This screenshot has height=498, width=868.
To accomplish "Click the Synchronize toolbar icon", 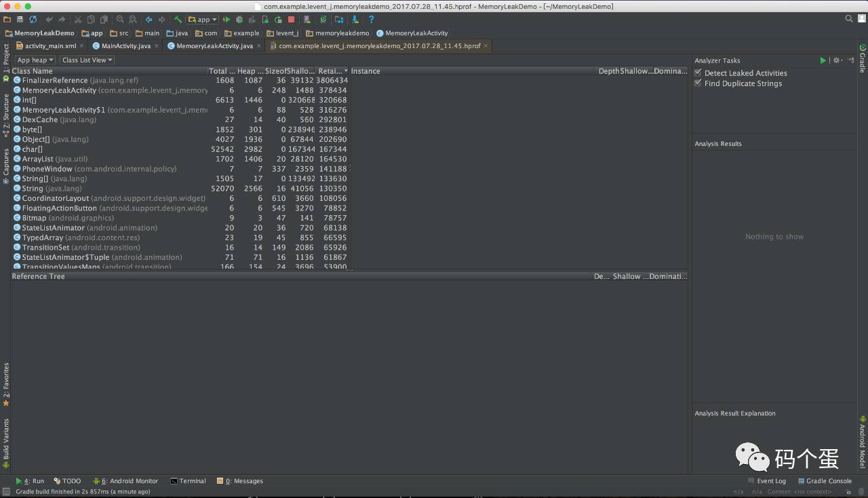I will (33, 20).
